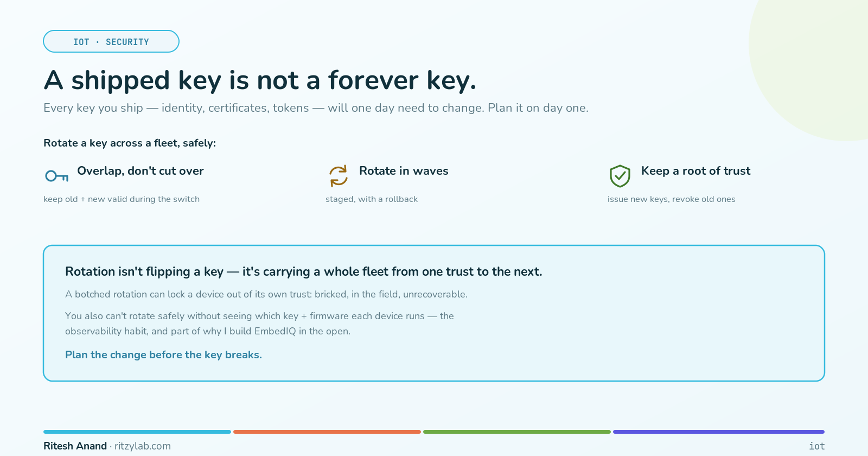This screenshot has width=868, height=456.
Task: Click the 'Rotate in waves' heading
Action: point(404,171)
